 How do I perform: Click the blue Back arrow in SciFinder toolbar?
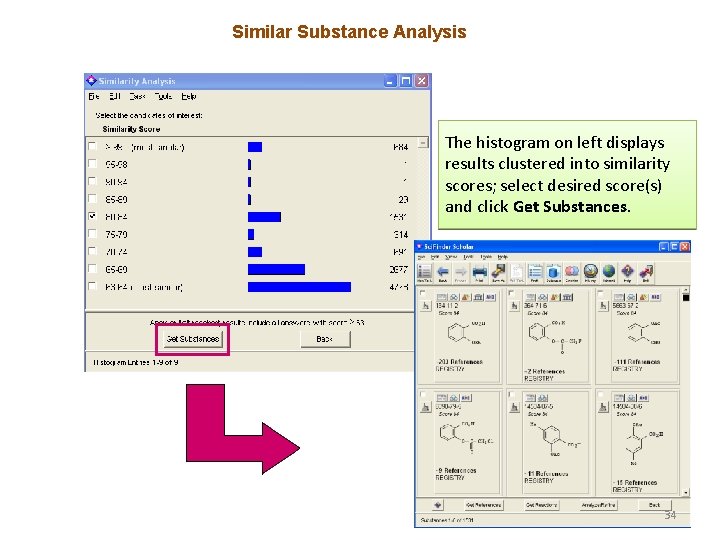443,272
